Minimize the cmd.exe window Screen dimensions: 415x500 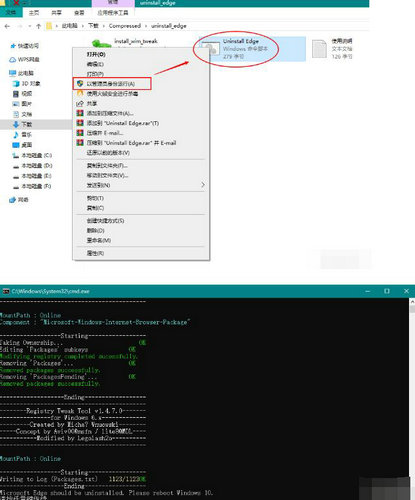[367, 291]
